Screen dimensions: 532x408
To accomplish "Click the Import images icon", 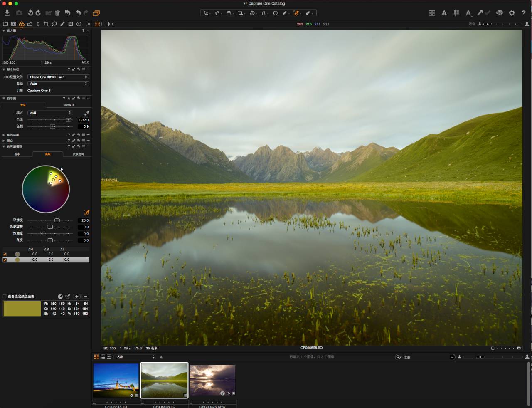I will pyautogui.click(x=7, y=13).
